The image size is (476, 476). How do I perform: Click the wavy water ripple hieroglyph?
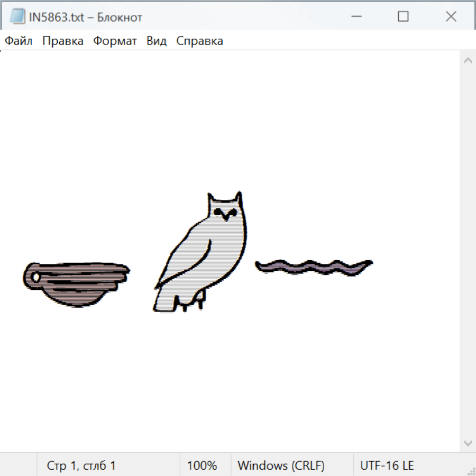(314, 268)
